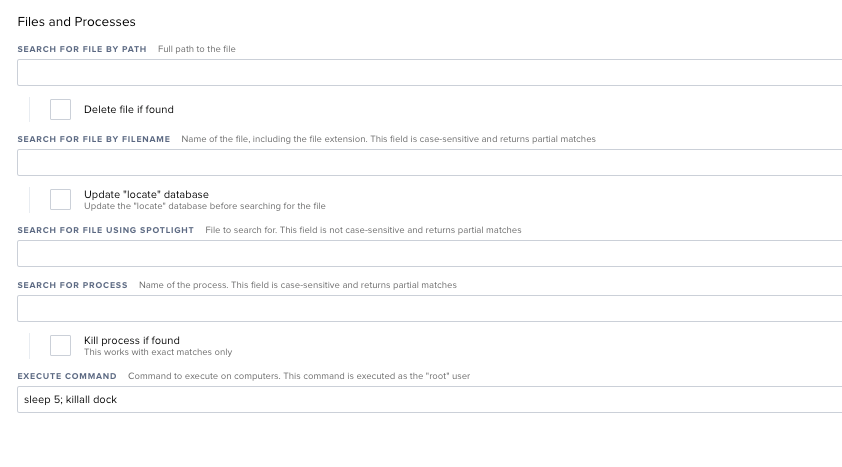Click the "Kill process if found" label text
Image resolution: width=842 pixels, height=467 pixels.
132,340
